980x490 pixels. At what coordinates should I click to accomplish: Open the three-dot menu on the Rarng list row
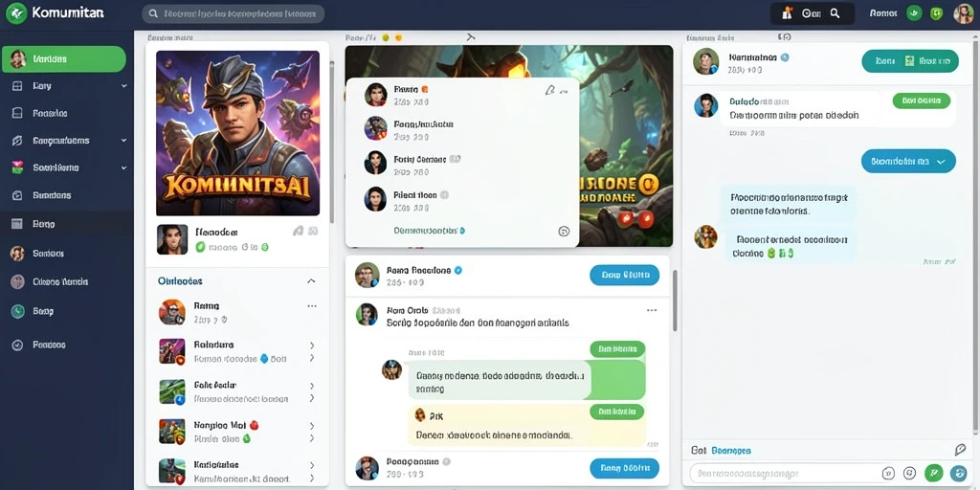point(312,306)
